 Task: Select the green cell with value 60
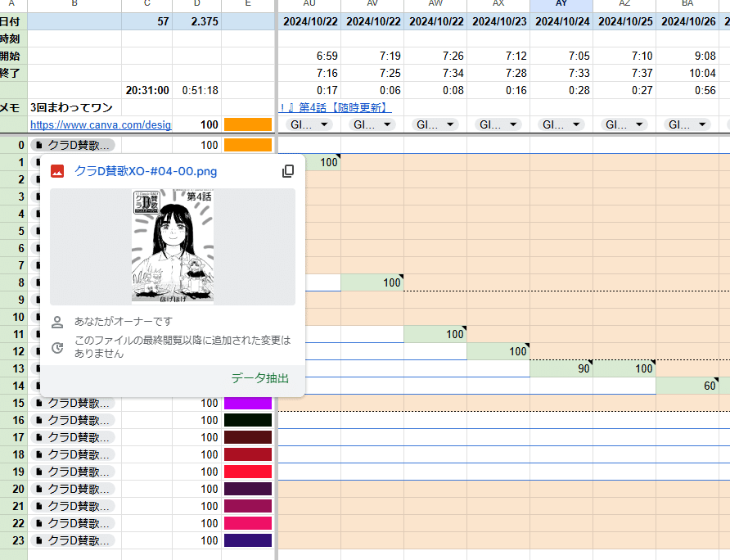(687, 386)
